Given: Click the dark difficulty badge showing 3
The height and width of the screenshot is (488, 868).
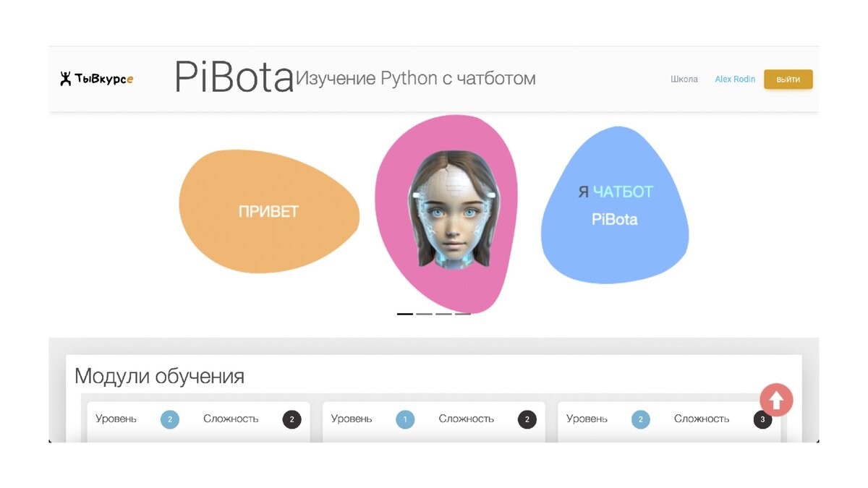Looking at the screenshot, I should (x=762, y=419).
